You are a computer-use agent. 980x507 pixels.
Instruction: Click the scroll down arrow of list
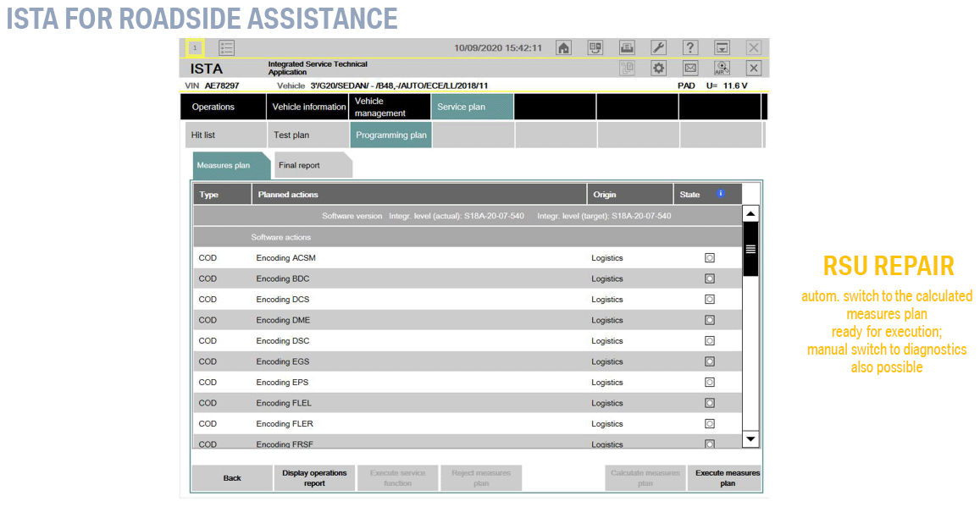click(x=750, y=439)
